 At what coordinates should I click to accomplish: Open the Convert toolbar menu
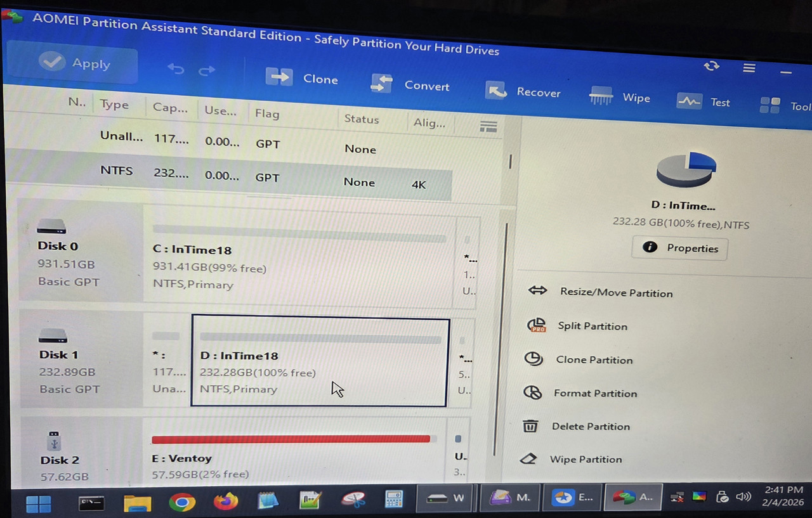click(410, 84)
